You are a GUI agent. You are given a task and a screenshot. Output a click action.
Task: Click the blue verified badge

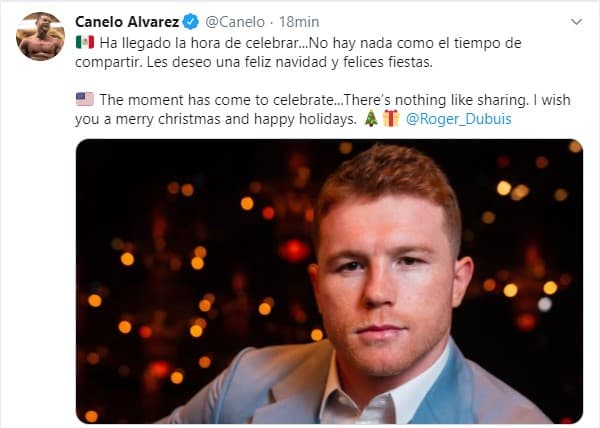click(193, 21)
